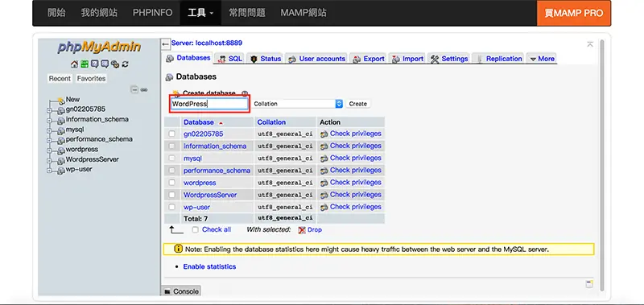644x305 pixels.
Task: Expand mysql node in tree
Action: tap(49, 130)
